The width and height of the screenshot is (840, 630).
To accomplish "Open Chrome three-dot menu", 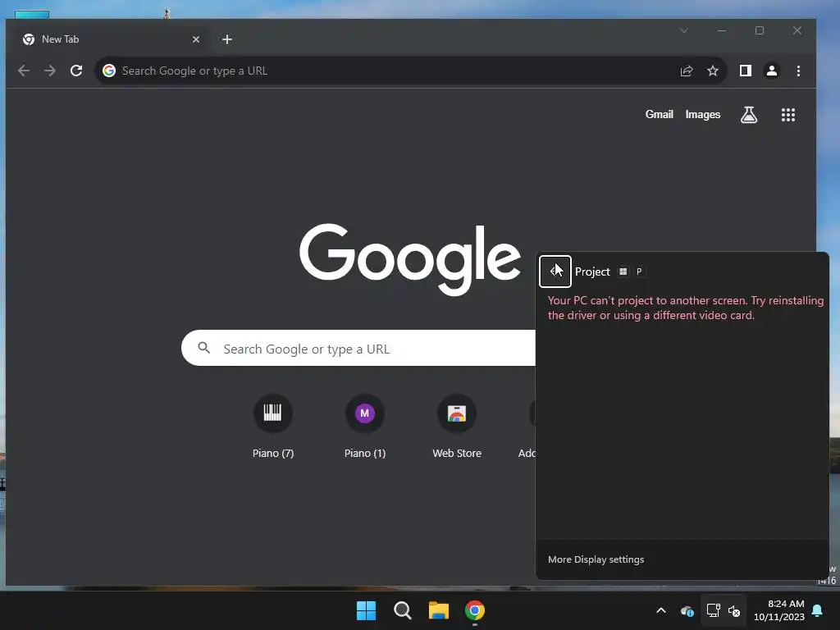I will pyautogui.click(x=798, y=71).
